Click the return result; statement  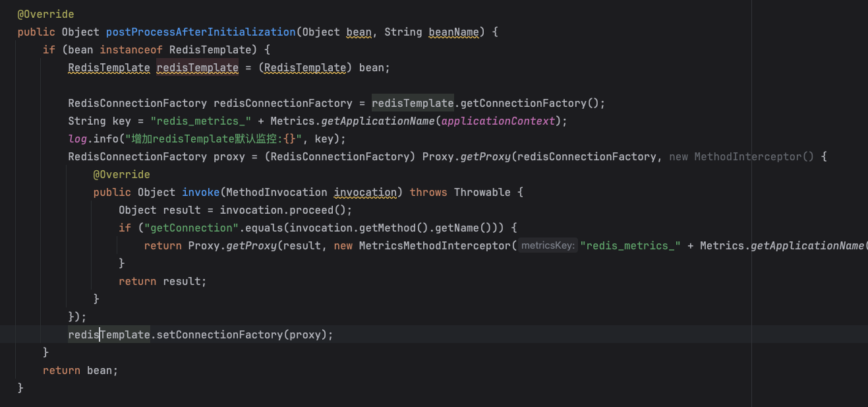point(163,281)
